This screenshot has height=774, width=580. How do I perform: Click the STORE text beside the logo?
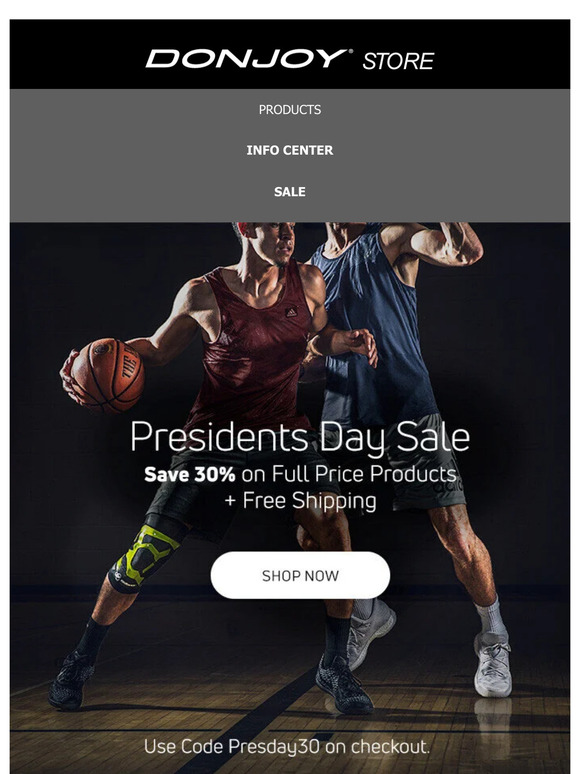[x=398, y=61]
